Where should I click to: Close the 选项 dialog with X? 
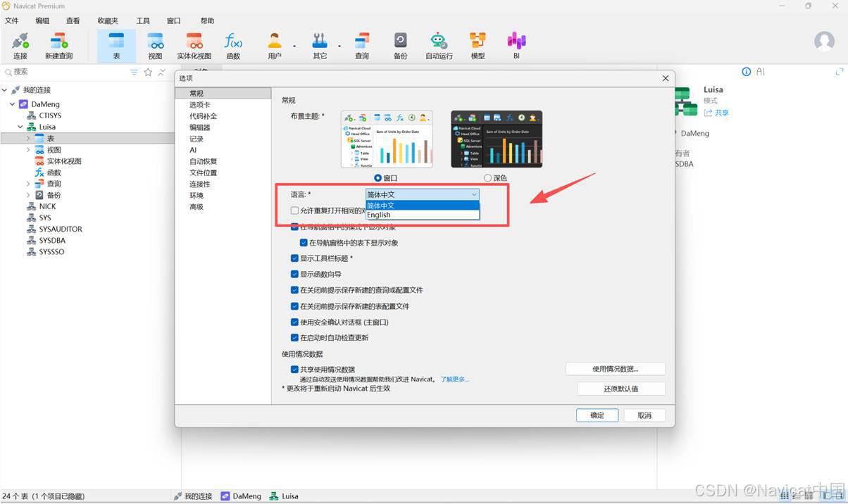pyautogui.click(x=666, y=78)
